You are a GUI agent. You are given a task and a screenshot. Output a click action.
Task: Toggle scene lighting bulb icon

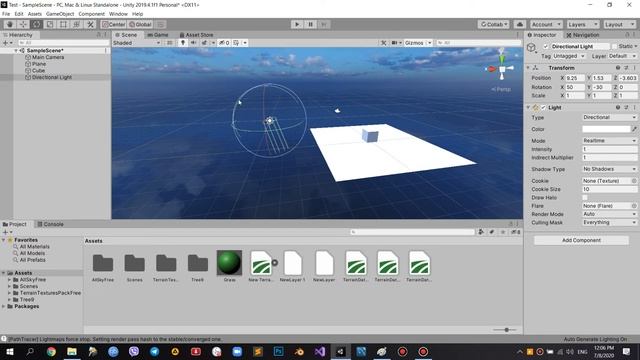[x=183, y=43]
